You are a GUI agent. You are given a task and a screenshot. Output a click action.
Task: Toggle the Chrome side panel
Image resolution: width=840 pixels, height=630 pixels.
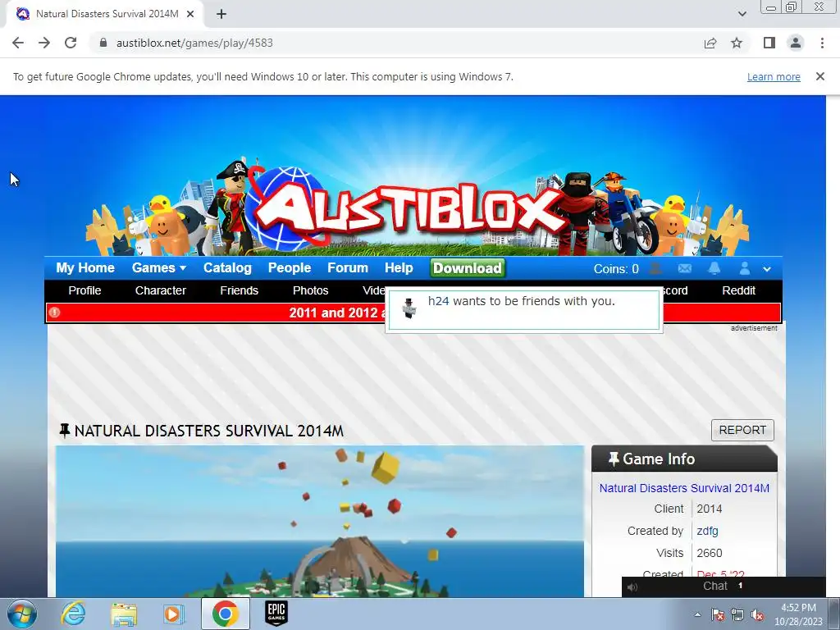pyautogui.click(x=769, y=43)
